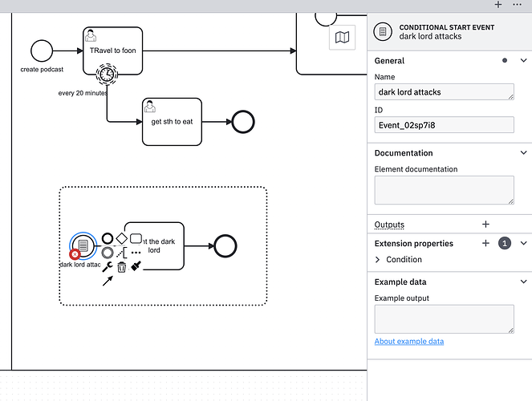Open the About example data link
This screenshot has height=401, width=532.
pos(409,341)
